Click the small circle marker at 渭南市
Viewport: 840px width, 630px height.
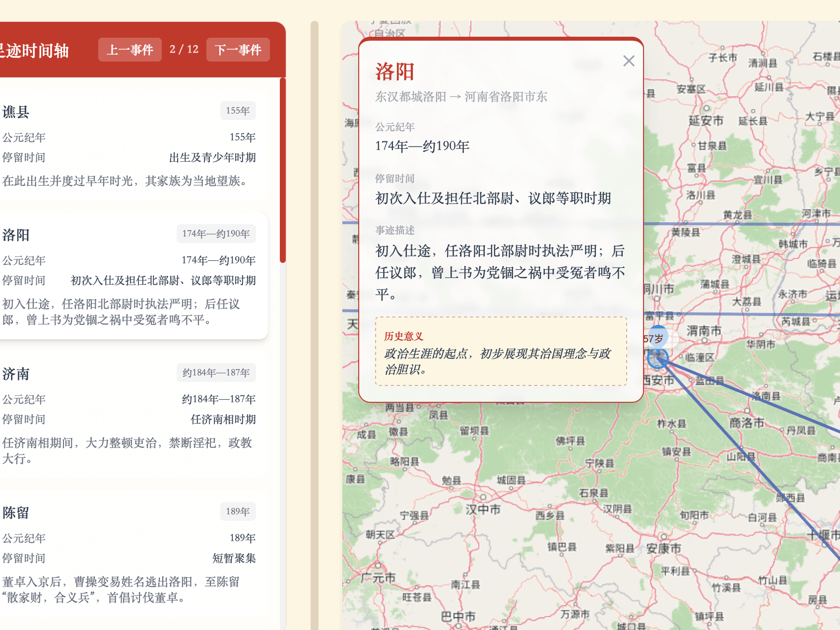pos(705,340)
